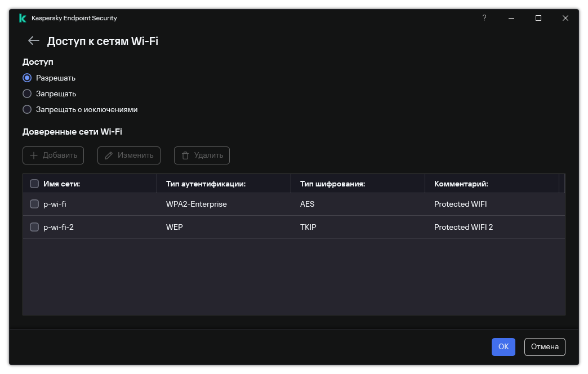Confirm with the OK button
The image size is (588, 374).
coord(504,346)
